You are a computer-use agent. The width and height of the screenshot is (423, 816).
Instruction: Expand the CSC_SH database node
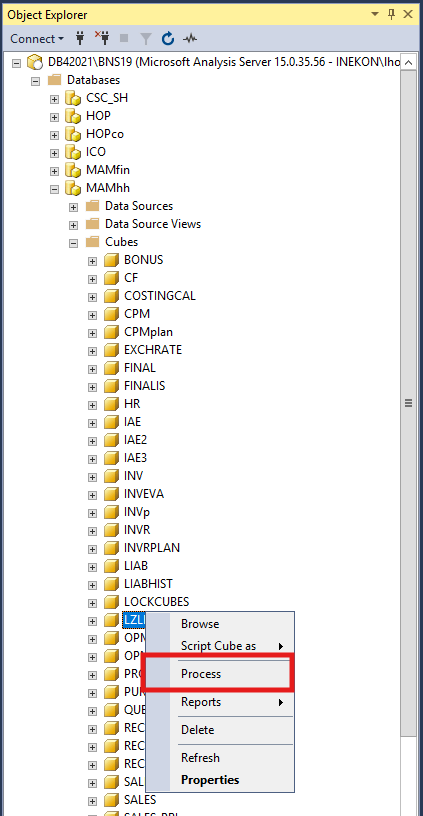(x=54, y=98)
